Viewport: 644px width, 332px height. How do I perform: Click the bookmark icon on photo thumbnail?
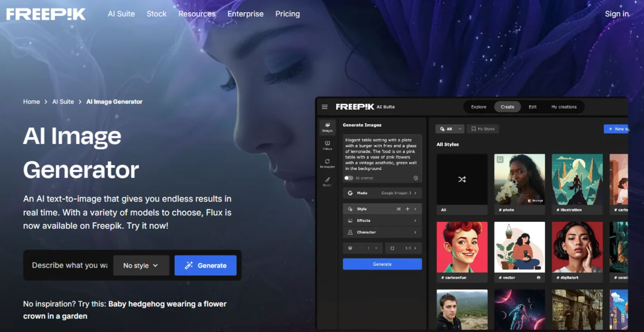500,160
